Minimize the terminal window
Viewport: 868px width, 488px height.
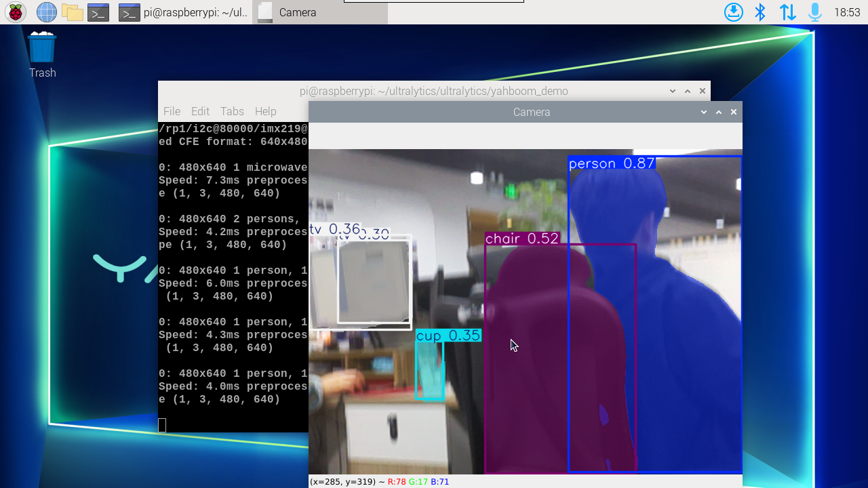(673, 91)
